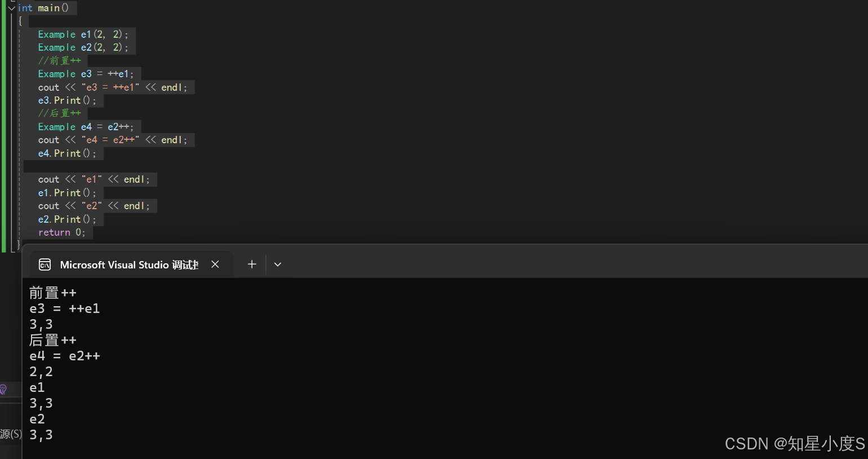868x459 pixels.
Task: Open a new terminal tab with plus
Action: (x=252, y=264)
